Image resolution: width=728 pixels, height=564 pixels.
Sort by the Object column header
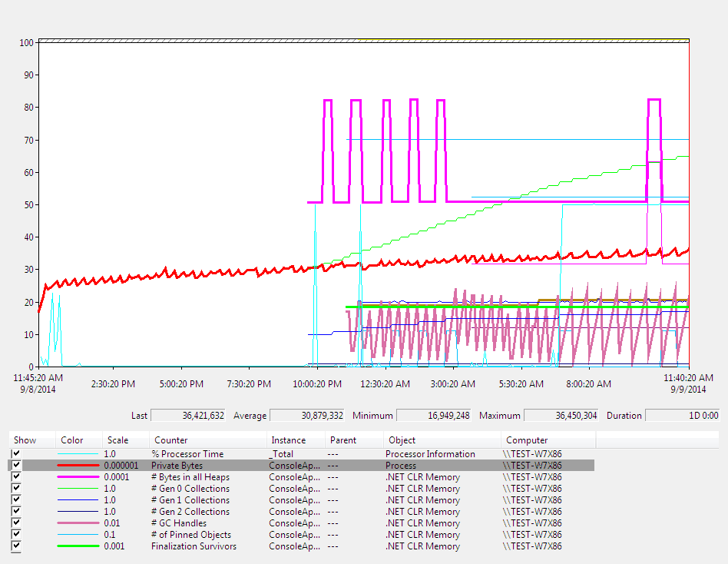[402, 440]
